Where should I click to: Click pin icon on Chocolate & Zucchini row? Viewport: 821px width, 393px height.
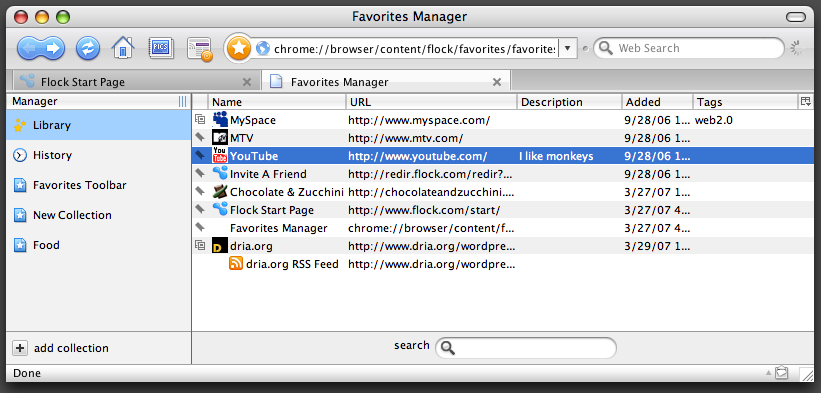click(199, 190)
